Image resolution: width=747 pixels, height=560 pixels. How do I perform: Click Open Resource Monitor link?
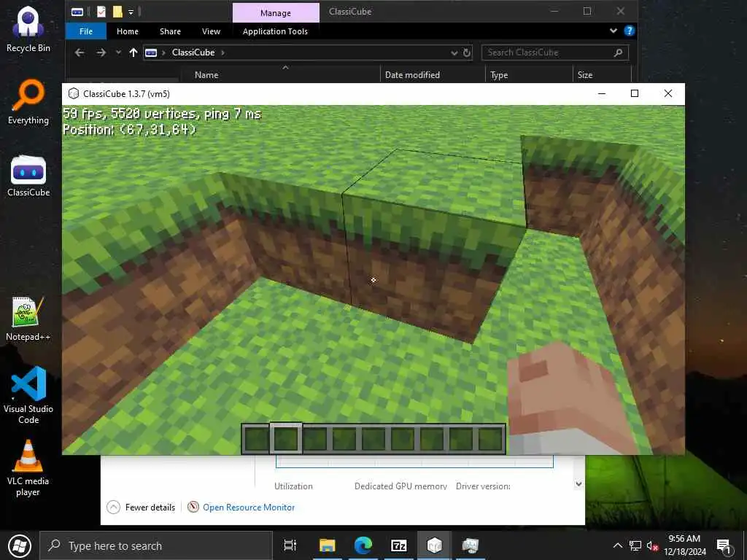[249, 507]
